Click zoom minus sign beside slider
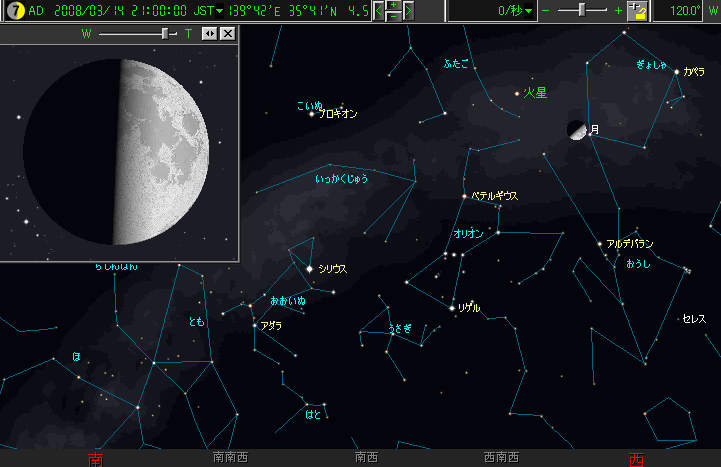 547,10
